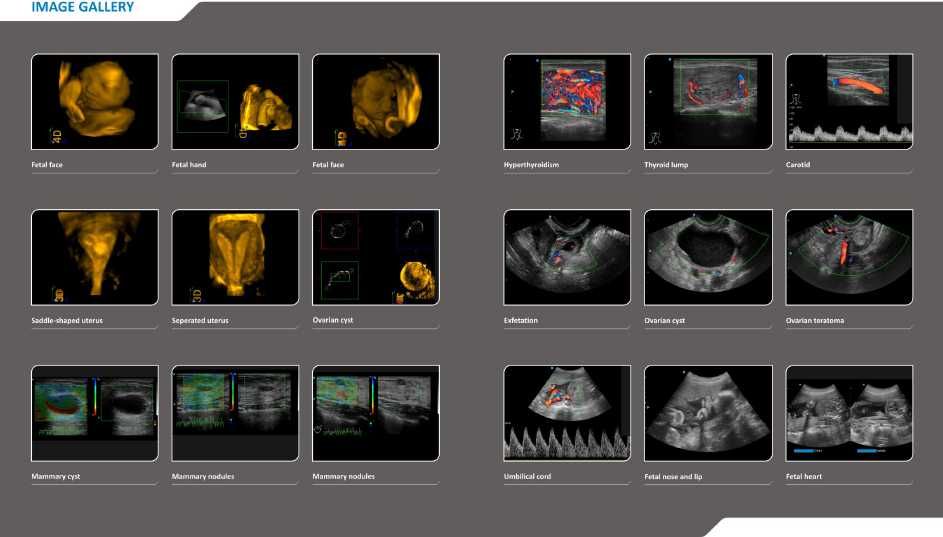The height and width of the screenshot is (537, 943).
Task: View the Umbilical cord Doppler thumbnail
Action: pos(567,413)
